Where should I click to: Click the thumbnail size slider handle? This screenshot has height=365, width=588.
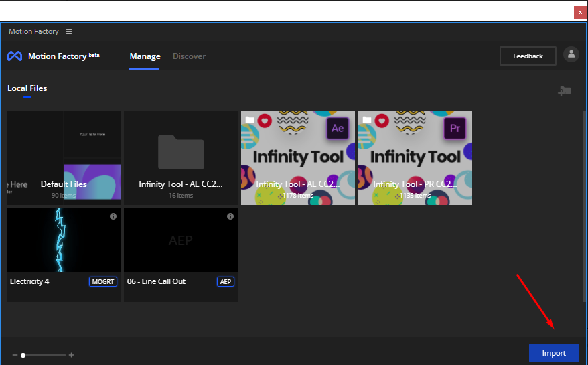pyautogui.click(x=23, y=355)
